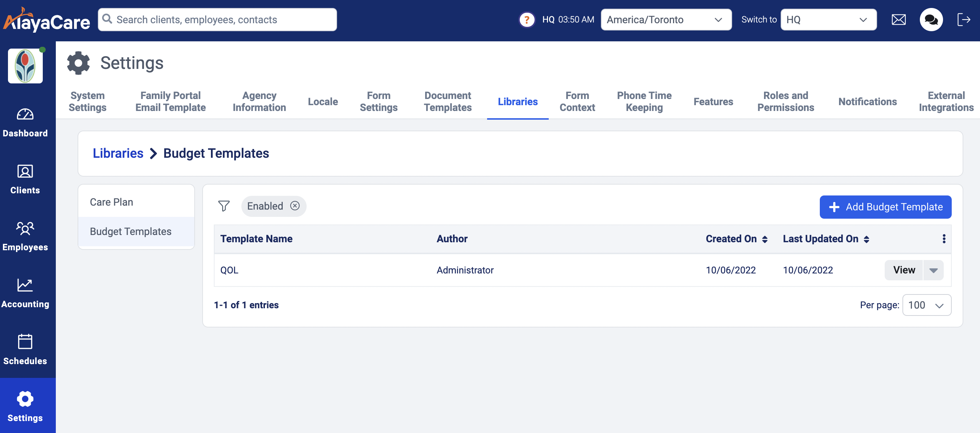Viewport: 980px width, 433px height.
Task: Sort by Last Updated On column
Action: coord(826,239)
